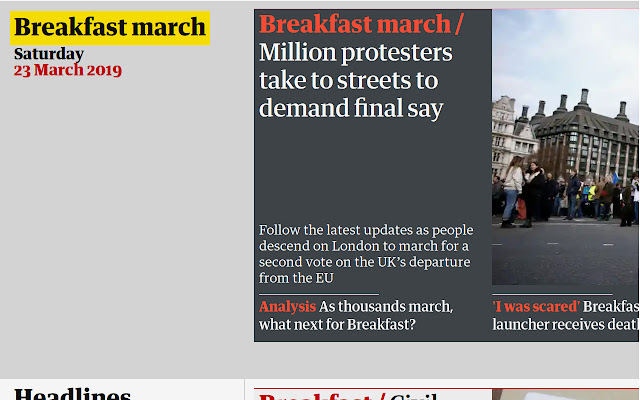640x400 pixels.
Task: Click the partially visible bottom-right story thumbnail
Action: pos(565,394)
